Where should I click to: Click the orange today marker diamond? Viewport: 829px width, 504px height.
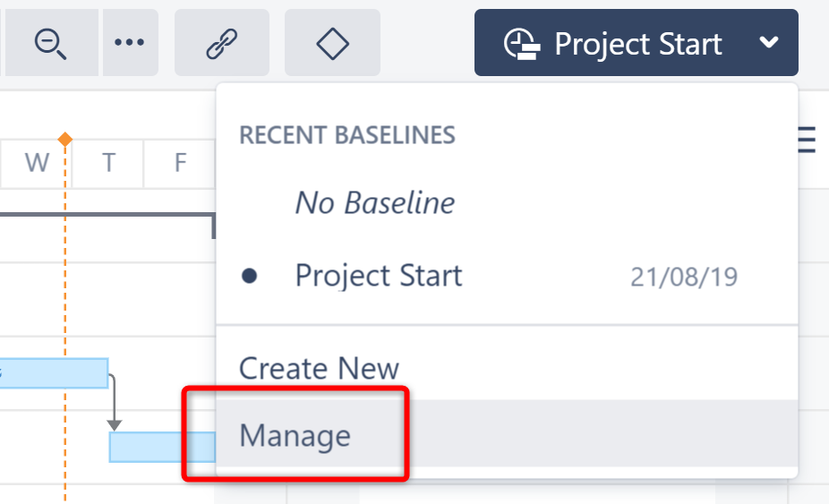click(64, 139)
